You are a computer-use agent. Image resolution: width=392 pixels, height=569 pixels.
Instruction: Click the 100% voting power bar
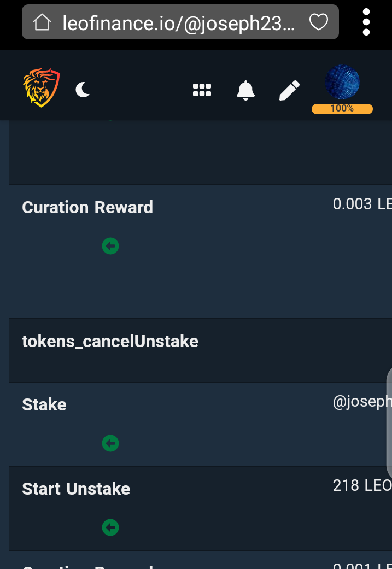click(342, 109)
